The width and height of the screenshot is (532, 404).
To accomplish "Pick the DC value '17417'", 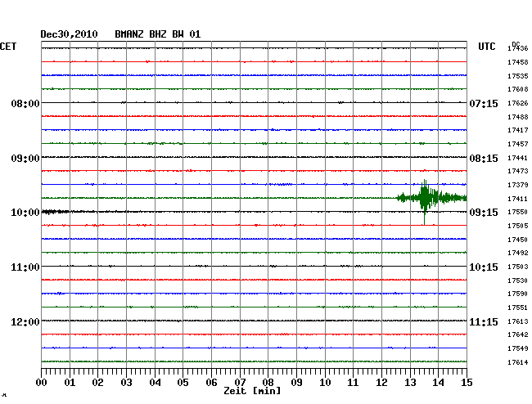I will [518, 130].
